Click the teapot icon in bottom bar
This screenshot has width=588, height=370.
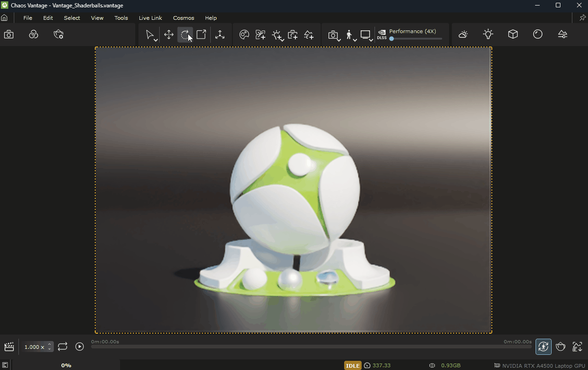click(x=560, y=347)
